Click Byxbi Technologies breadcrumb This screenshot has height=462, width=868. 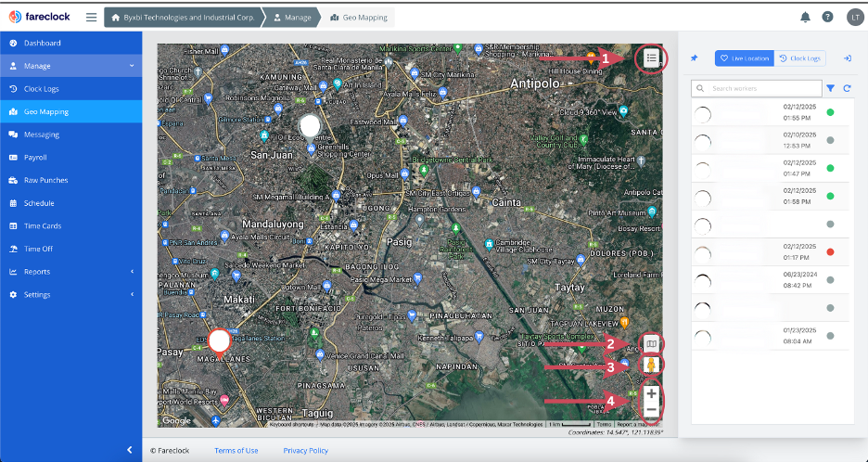point(184,18)
